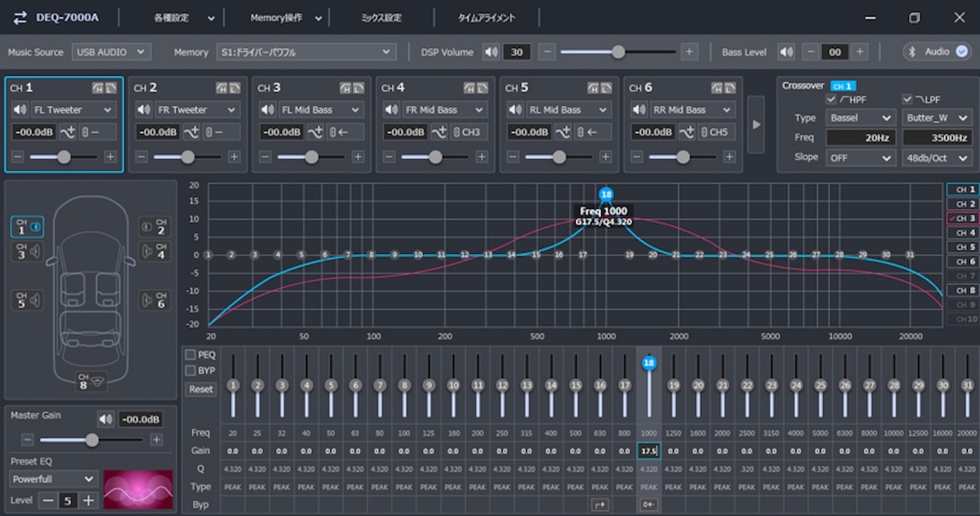Select CH 3 speaker in car diagram
The width and height of the screenshot is (980, 516).
(27, 252)
